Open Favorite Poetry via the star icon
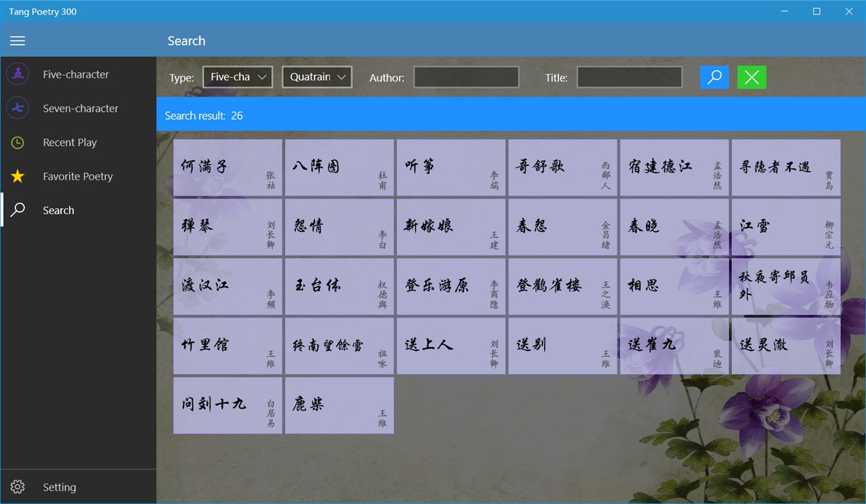 point(17,176)
